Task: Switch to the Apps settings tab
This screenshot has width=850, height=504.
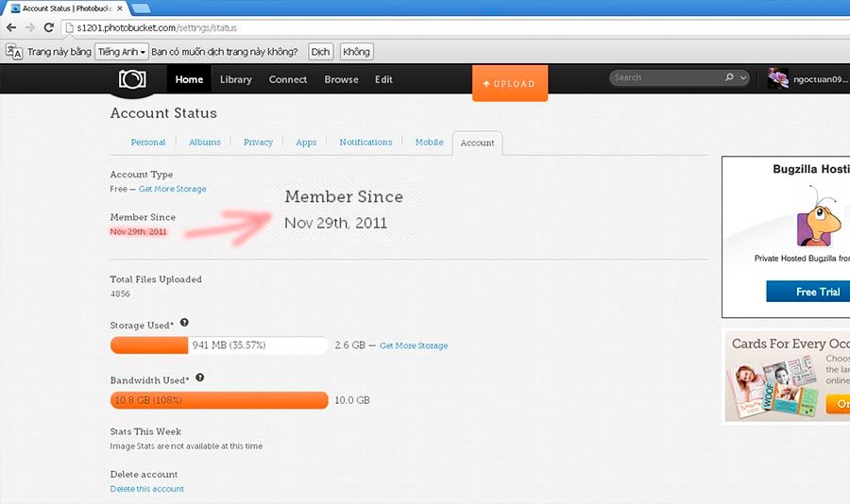Action: click(306, 142)
